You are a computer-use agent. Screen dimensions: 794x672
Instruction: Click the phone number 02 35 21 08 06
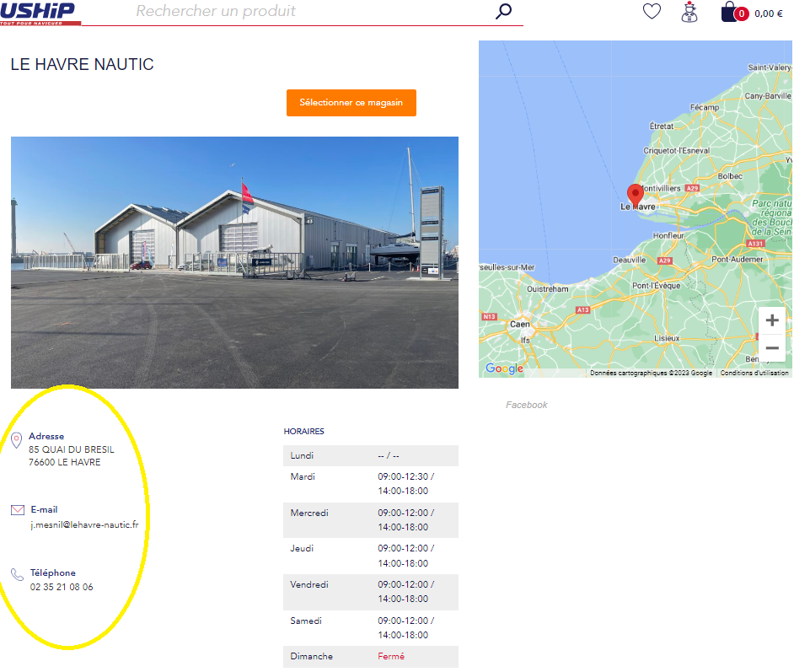click(62, 587)
